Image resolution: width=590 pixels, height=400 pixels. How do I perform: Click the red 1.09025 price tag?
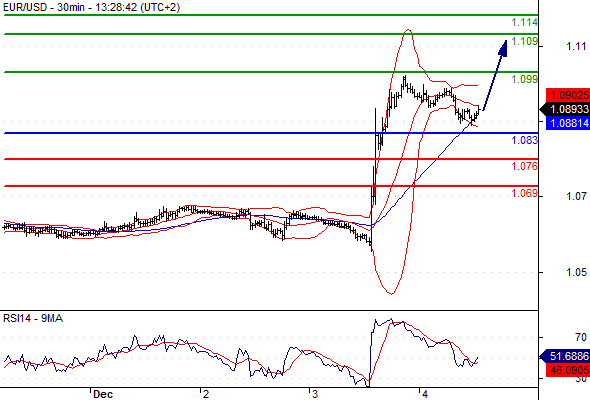tap(568, 95)
